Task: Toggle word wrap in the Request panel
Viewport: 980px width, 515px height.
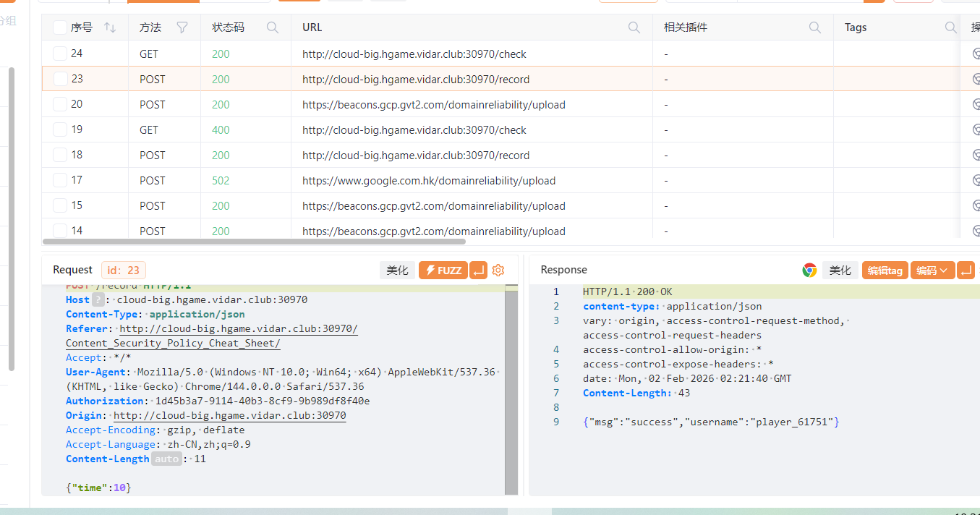Action: [x=478, y=271]
